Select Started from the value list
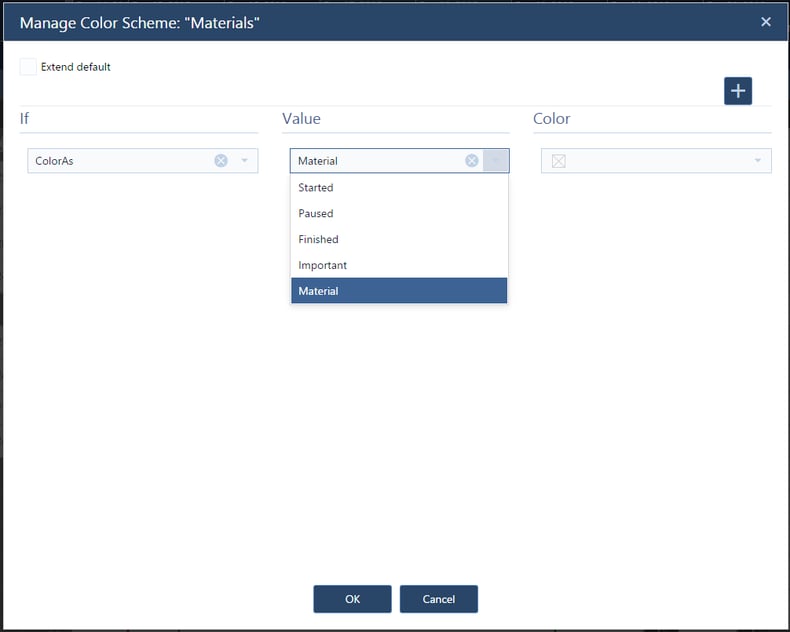Viewport: 790px width, 632px height. [399, 187]
